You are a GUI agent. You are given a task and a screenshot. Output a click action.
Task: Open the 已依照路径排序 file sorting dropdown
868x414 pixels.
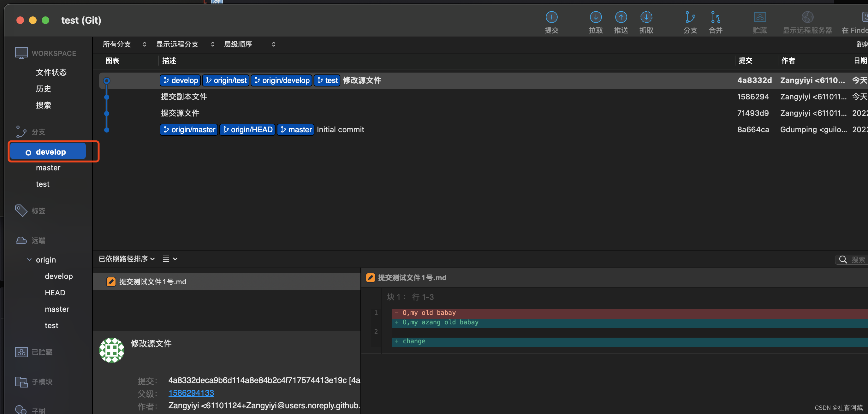coord(126,259)
